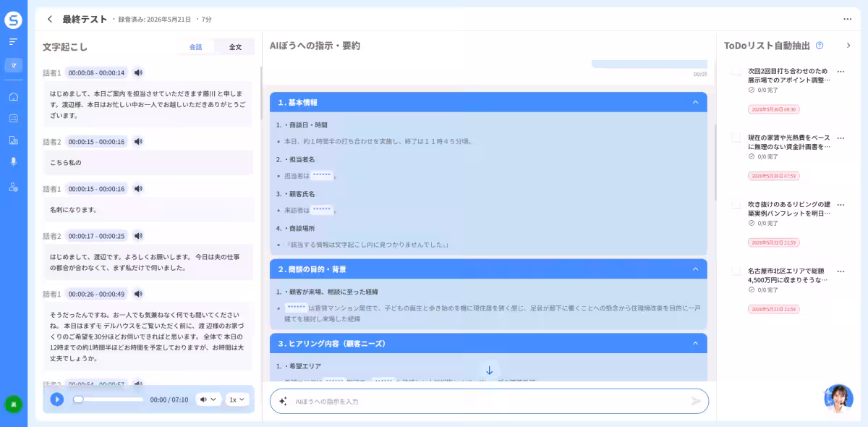Click the S logo in the sidebar

tap(13, 20)
